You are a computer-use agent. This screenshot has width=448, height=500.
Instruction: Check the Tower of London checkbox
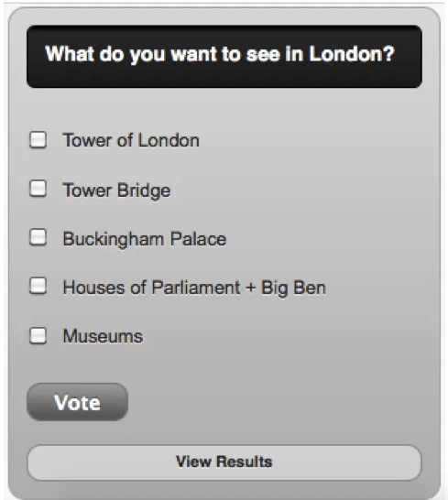(x=38, y=140)
